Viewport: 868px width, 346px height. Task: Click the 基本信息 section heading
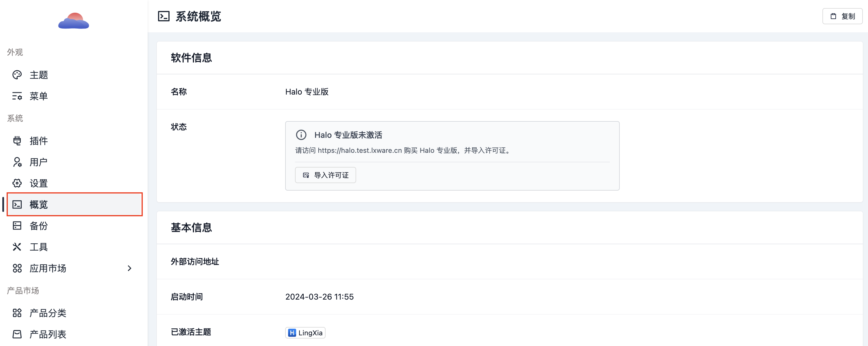click(191, 228)
